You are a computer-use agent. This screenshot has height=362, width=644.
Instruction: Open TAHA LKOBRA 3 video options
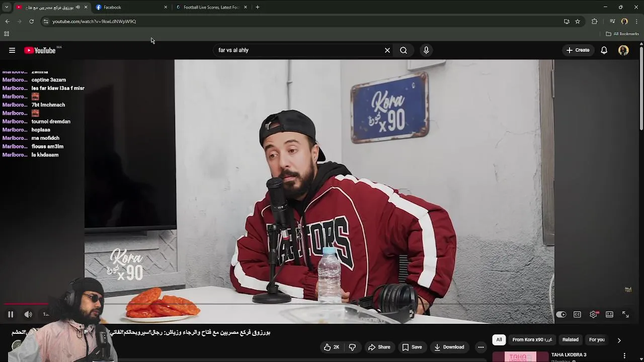(624, 355)
